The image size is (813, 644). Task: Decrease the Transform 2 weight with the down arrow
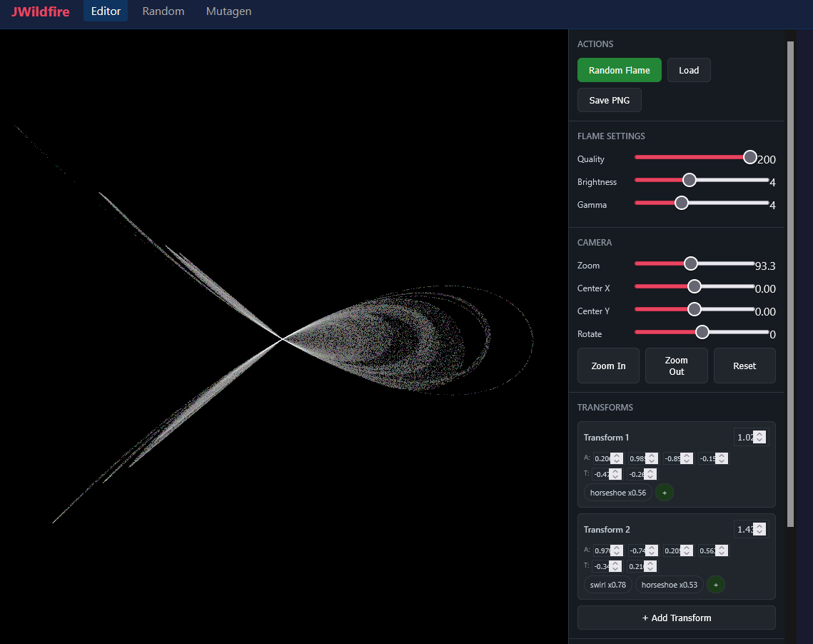tap(759, 533)
